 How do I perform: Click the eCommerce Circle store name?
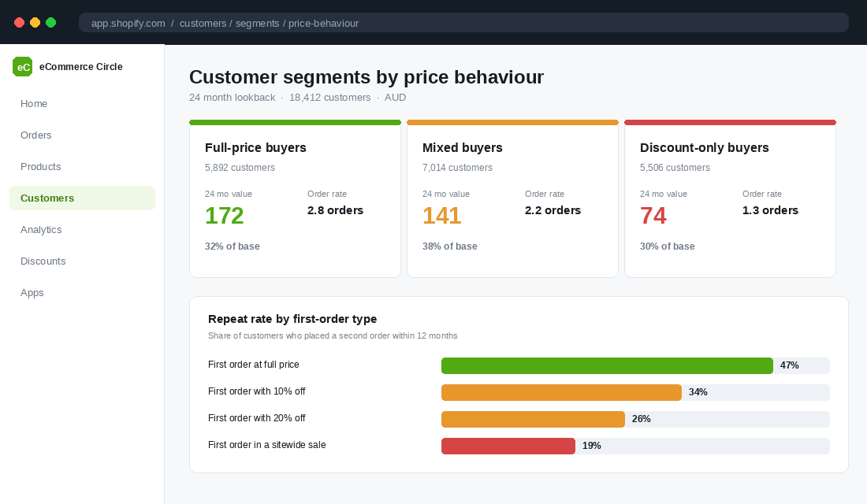tap(80, 67)
